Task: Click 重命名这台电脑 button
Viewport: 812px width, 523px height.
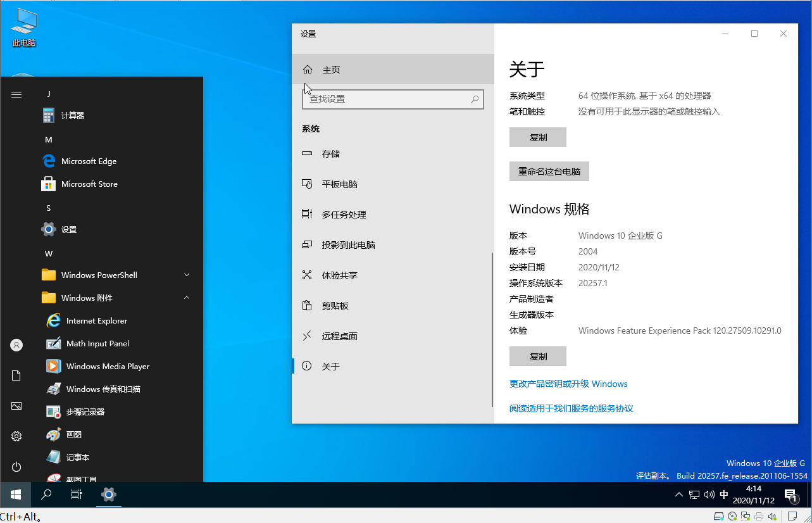Action: point(549,172)
